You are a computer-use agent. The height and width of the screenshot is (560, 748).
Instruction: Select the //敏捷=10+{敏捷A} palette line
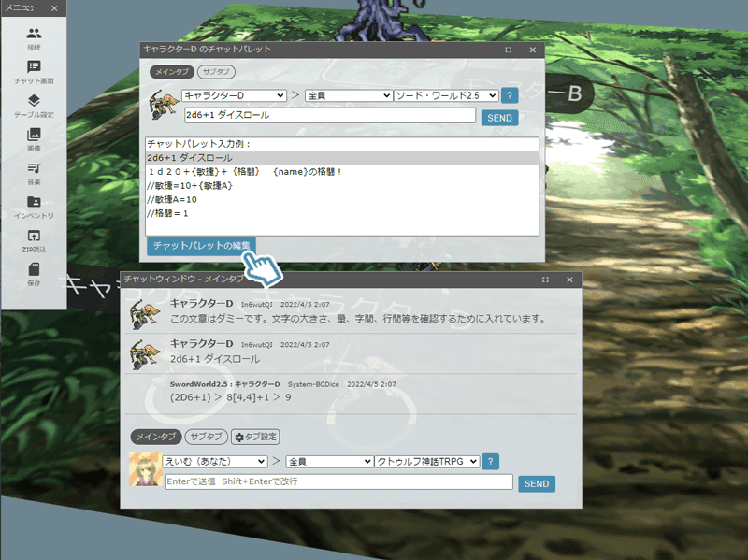[342, 185]
